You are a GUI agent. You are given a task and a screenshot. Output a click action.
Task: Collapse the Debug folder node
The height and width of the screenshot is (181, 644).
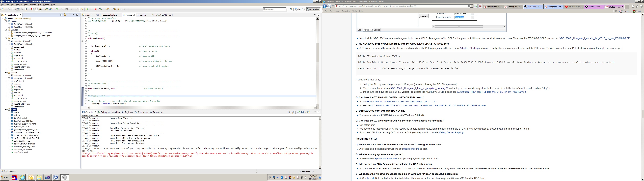(6, 38)
